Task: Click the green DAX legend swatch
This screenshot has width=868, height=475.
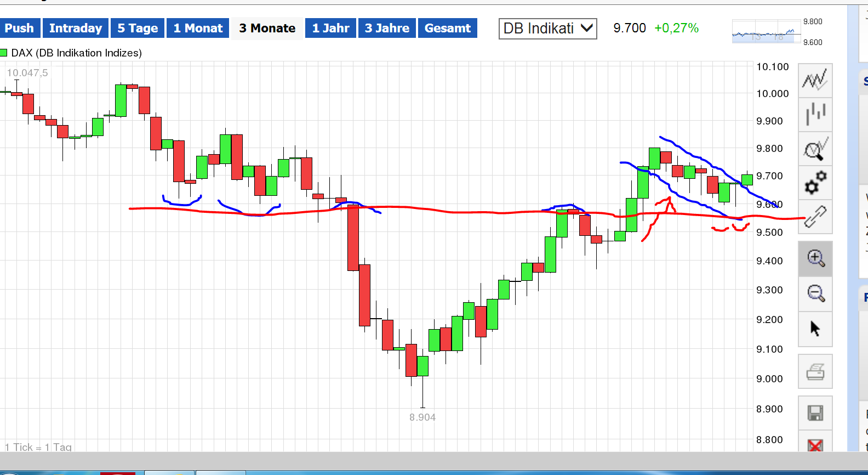Action: (3, 53)
